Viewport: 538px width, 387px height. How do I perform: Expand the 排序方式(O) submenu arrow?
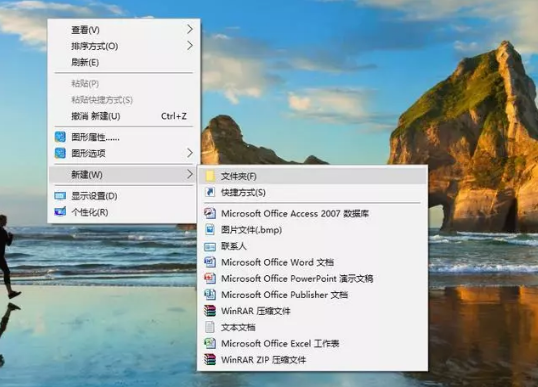[190, 46]
